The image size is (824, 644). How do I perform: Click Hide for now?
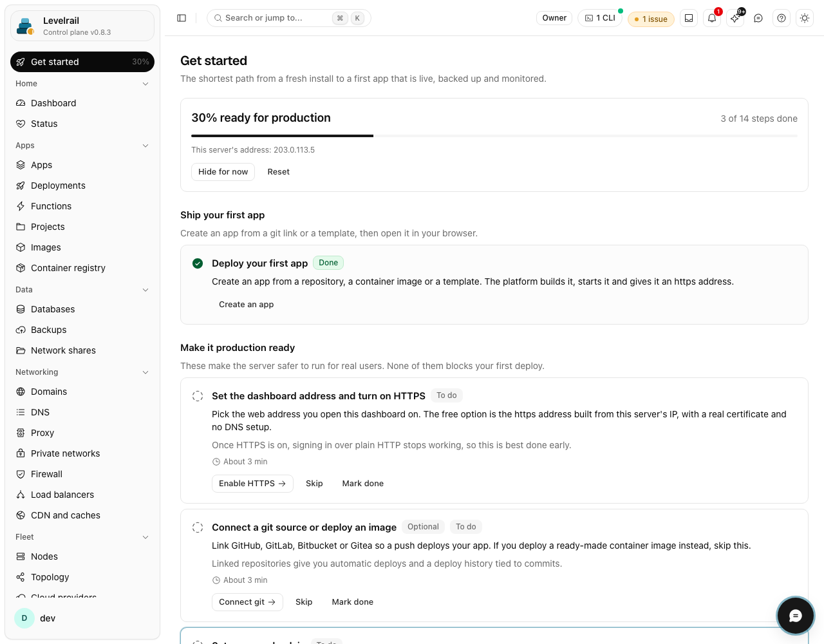pos(223,172)
